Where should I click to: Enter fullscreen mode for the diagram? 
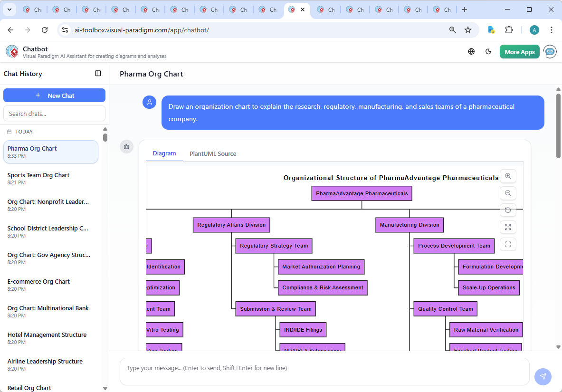[x=508, y=244]
